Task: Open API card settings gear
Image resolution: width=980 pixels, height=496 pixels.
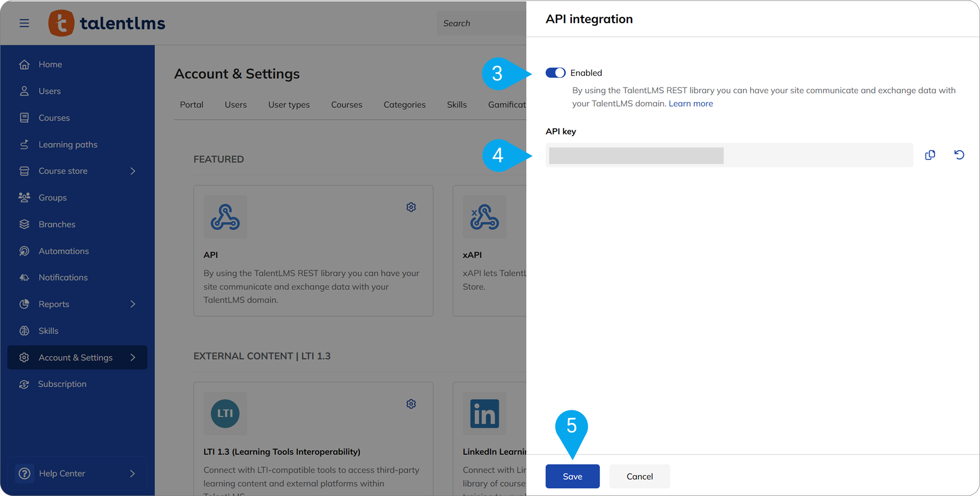Action: (x=411, y=207)
